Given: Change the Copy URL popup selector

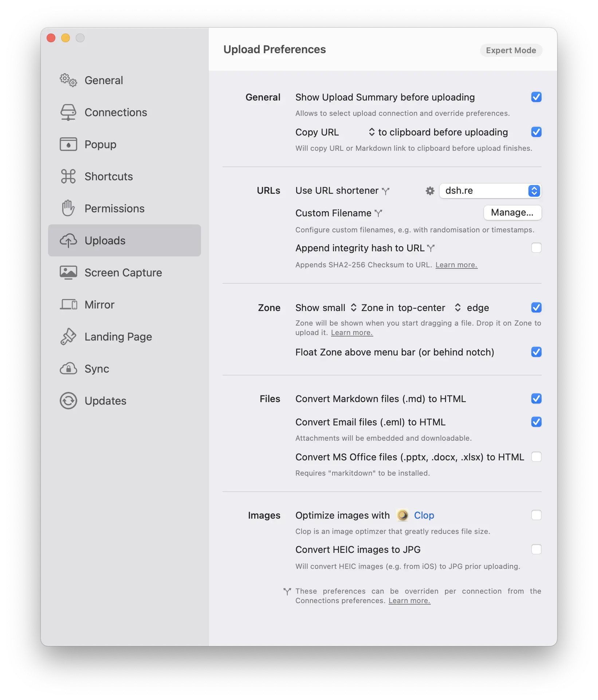Looking at the screenshot, I should coord(371,132).
